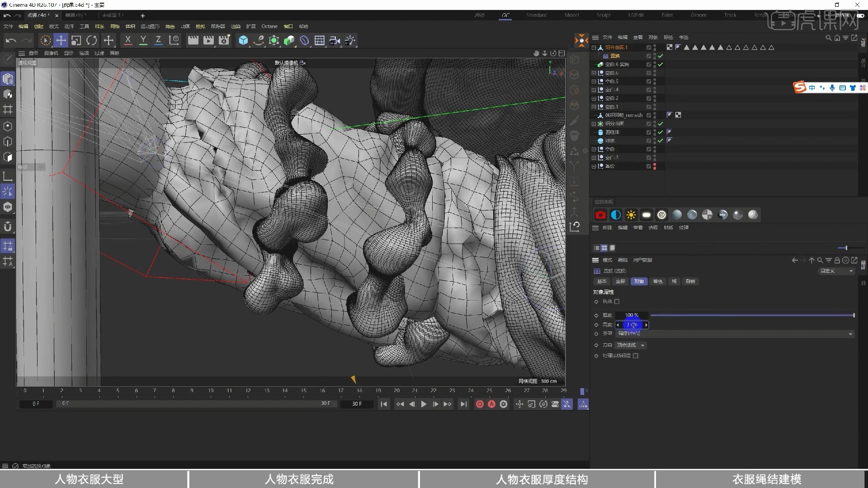Click the sun daylight icon in material panel
This screenshot has height=488, width=868.
[x=631, y=215]
